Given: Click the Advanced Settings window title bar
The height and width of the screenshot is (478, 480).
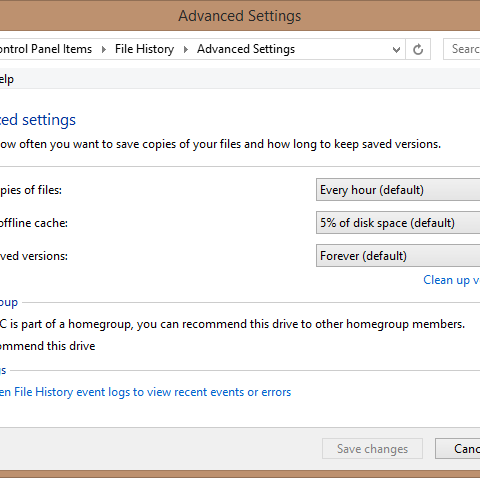Looking at the screenshot, I should 240,16.
